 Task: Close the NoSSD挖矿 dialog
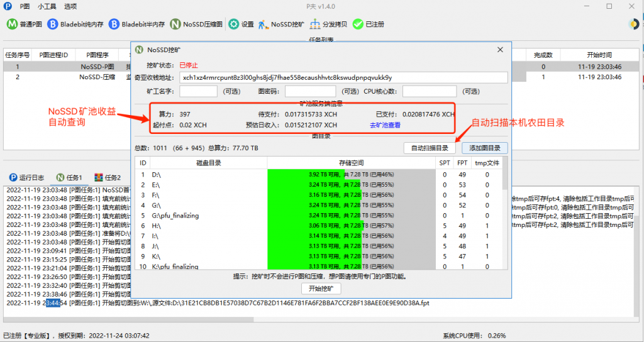500,50
